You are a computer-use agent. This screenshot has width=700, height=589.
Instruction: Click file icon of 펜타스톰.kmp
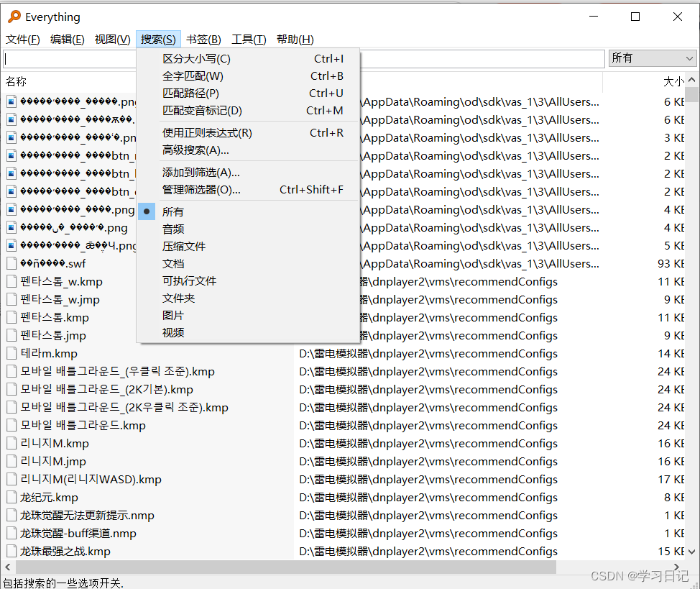pyautogui.click(x=11, y=317)
